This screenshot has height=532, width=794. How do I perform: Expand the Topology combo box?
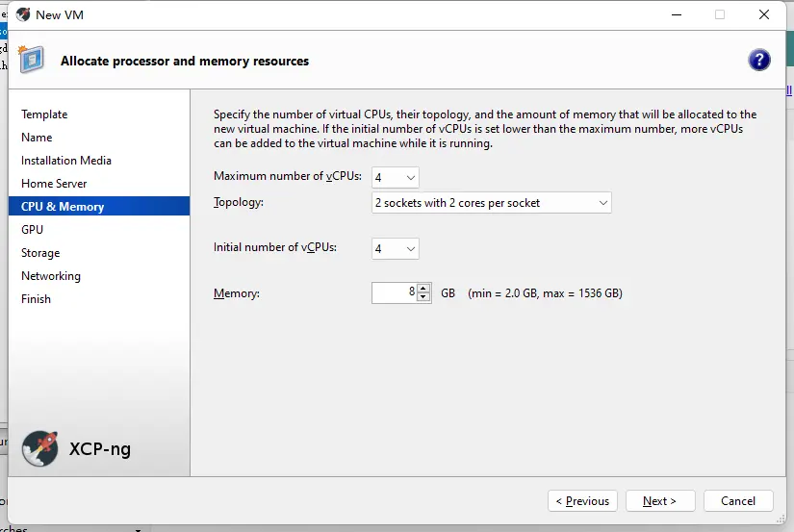pyautogui.click(x=491, y=202)
